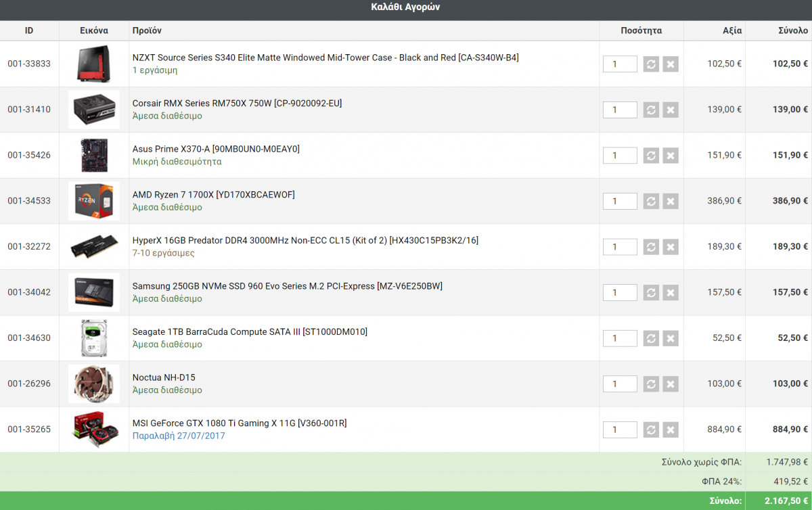Refresh quantity for Samsung 960 Evo SSD
The image size is (812, 510).
point(651,292)
